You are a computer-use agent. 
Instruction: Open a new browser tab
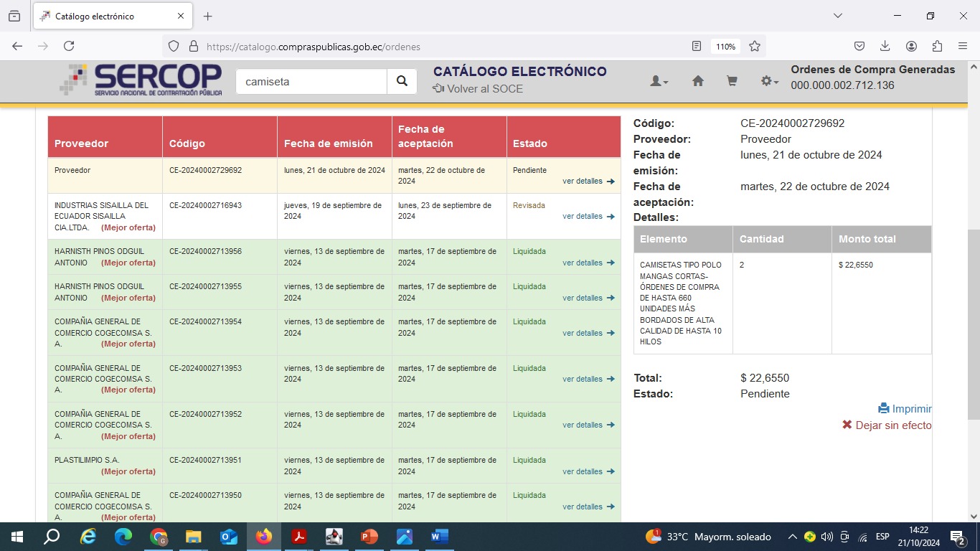pos(208,16)
